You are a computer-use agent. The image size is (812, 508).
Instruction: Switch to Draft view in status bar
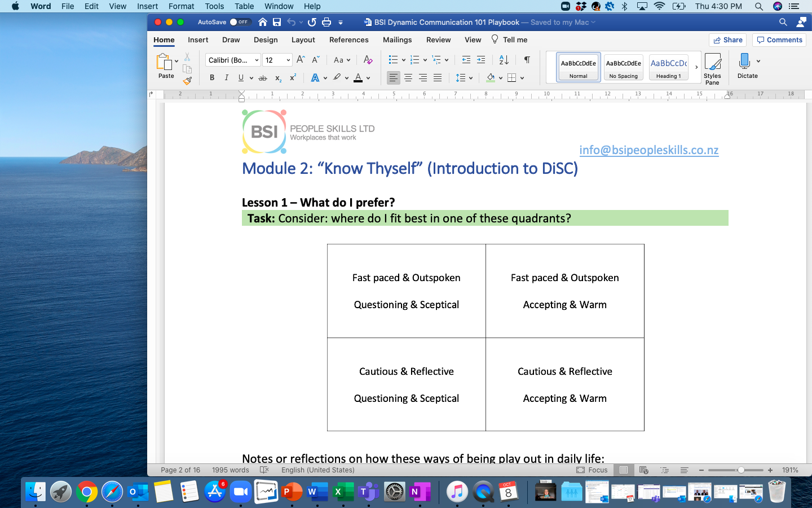click(684, 470)
